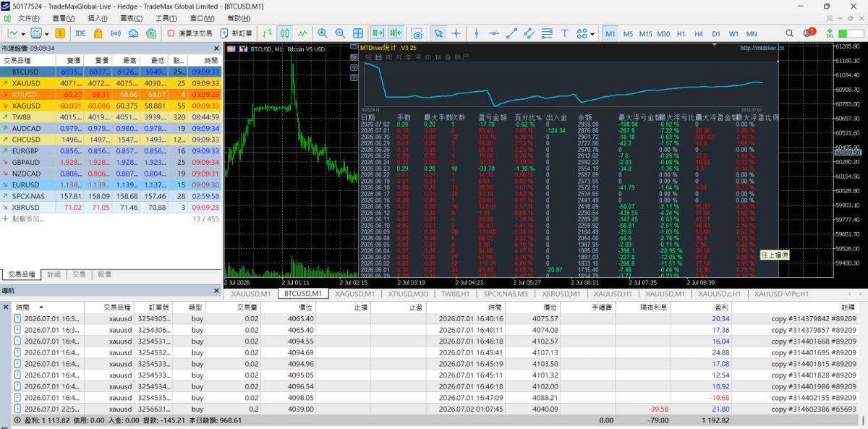Open account notifications with red badge
This screenshot has height=429, width=868.
pyautogui.click(x=809, y=33)
